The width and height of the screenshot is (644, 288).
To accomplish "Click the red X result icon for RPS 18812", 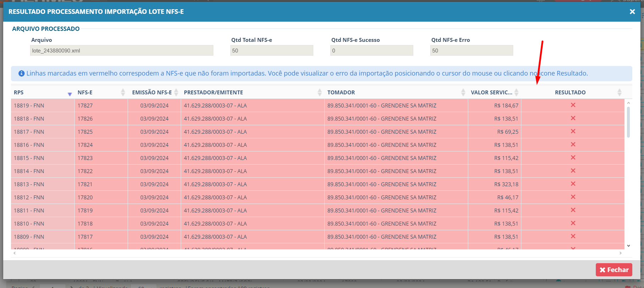I will click(x=573, y=197).
